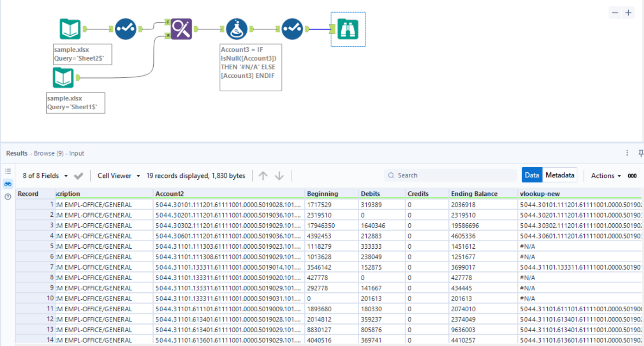Apply field selection with the checkmark icon

pos(78,176)
